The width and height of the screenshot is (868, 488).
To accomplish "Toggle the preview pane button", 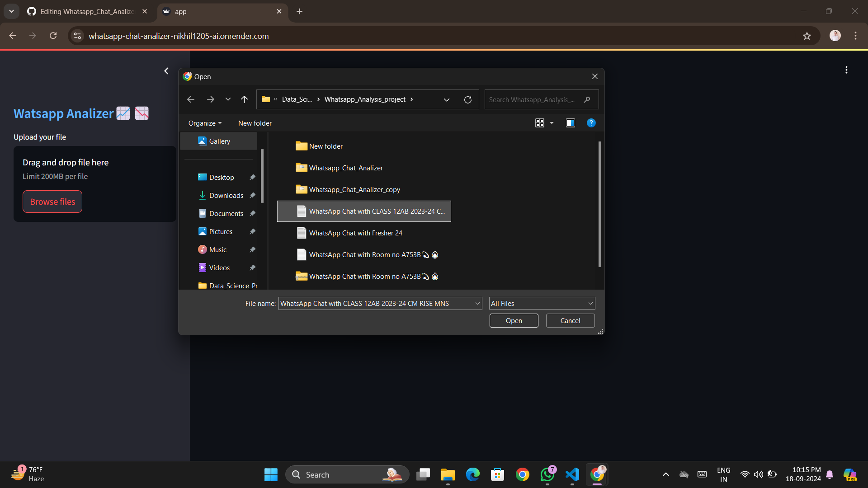I will (570, 123).
